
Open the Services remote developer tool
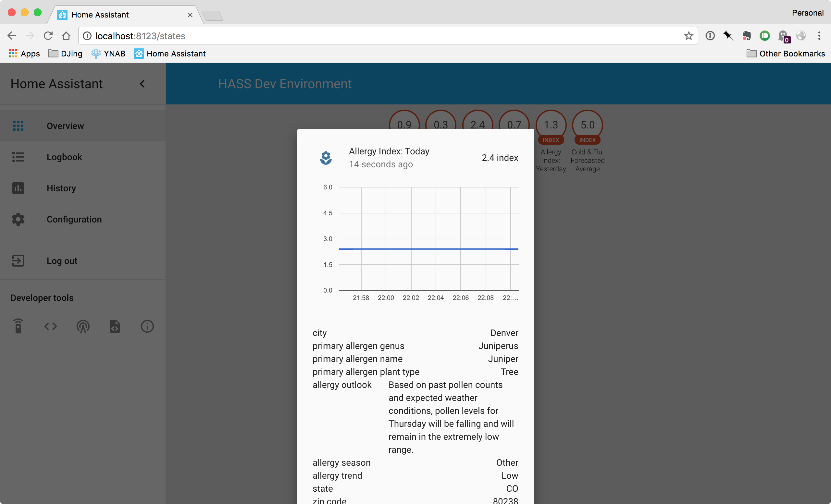18,326
